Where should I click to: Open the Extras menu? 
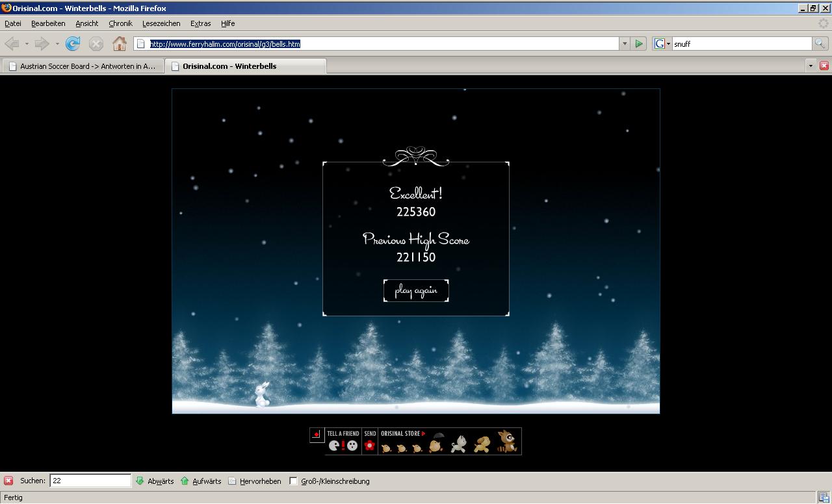coord(200,23)
